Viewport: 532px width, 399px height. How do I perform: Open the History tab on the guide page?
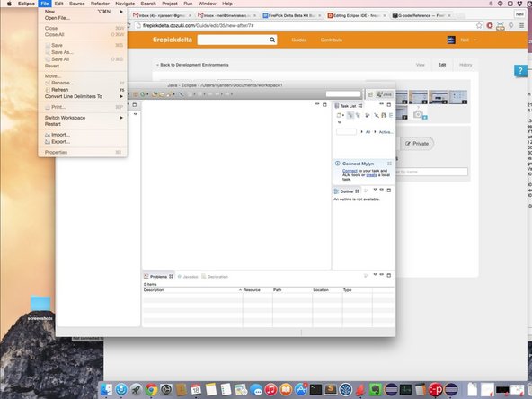(465, 65)
